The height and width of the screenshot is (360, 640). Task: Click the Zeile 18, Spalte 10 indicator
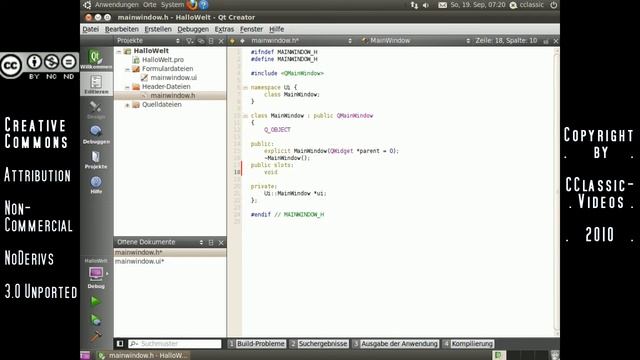click(506, 40)
